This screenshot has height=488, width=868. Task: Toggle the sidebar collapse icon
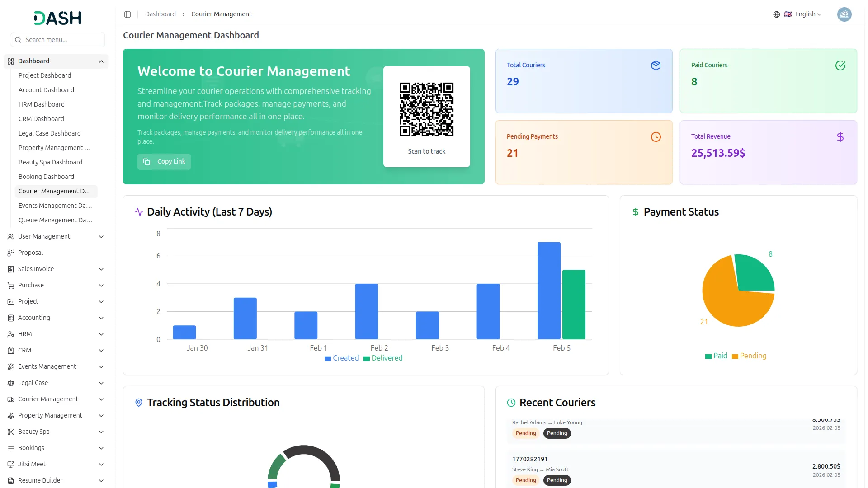(127, 14)
